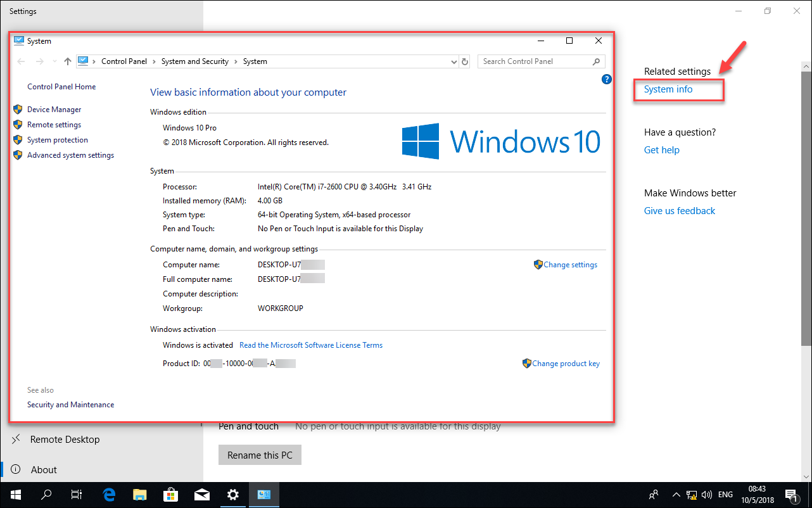Open Microsoft Store from taskbar

[x=171, y=495]
